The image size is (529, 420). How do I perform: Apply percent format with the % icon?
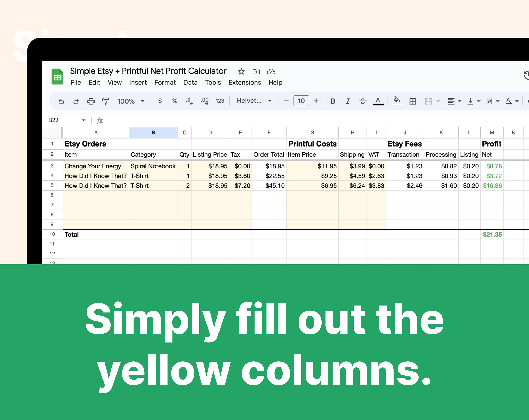175,101
